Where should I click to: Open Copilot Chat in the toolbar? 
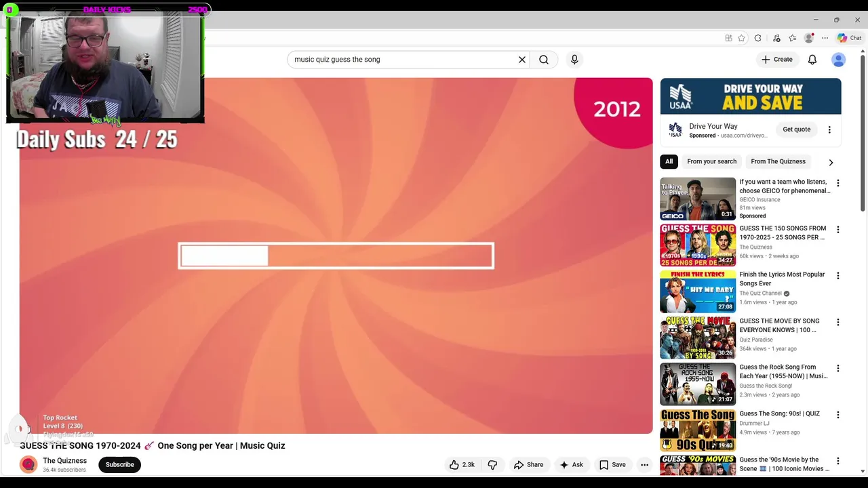click(x=849, y=38)
